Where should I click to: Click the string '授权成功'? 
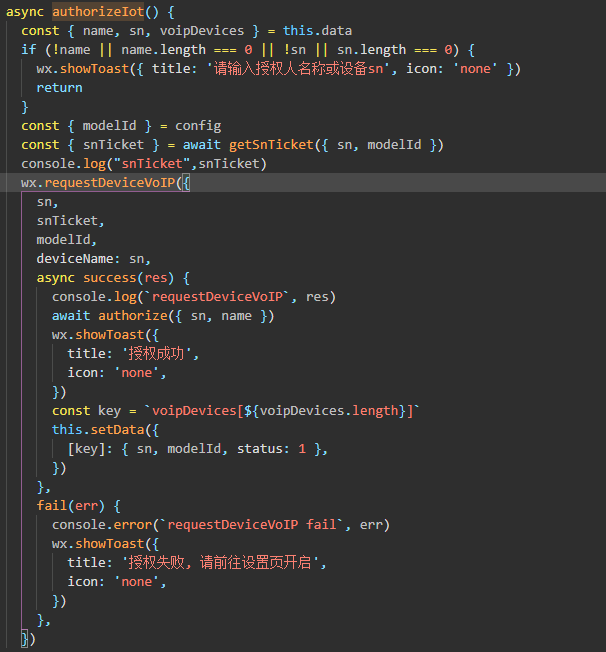156,354
